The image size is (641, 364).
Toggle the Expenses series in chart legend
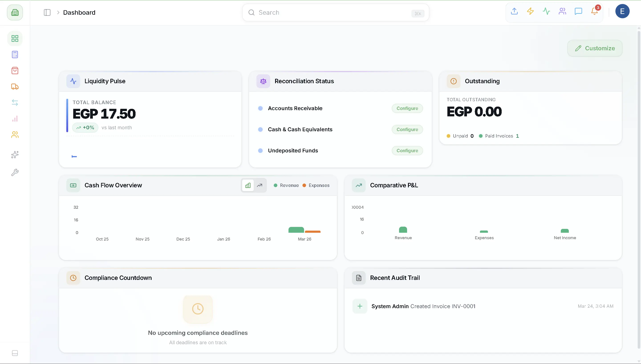(316, 185)
